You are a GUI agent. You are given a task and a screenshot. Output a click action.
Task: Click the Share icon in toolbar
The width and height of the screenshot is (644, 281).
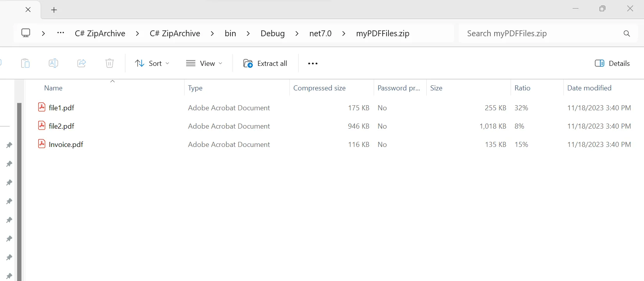[82, 63]
